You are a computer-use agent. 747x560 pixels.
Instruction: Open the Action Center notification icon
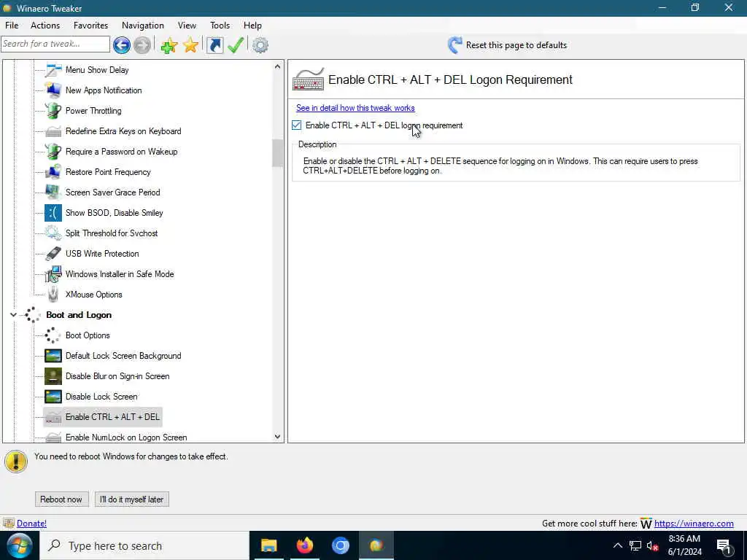[x=724, y=546]
